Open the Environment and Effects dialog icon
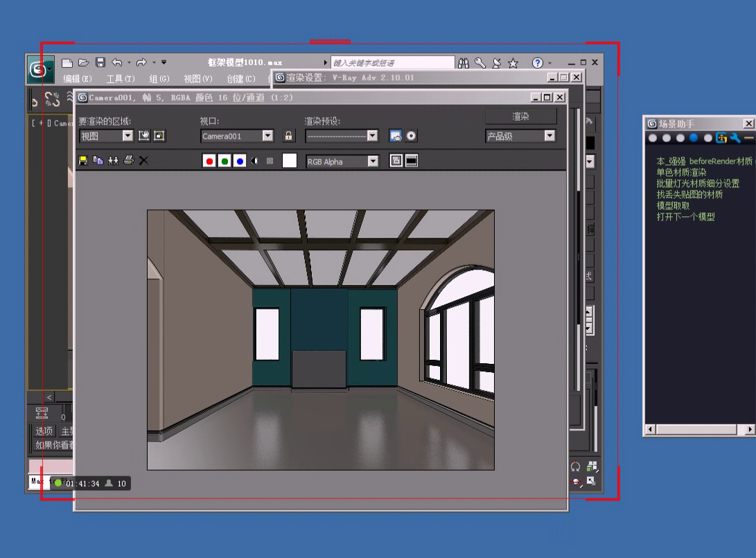This screenshot has width=756, height=558. click(x=411, y=136)
